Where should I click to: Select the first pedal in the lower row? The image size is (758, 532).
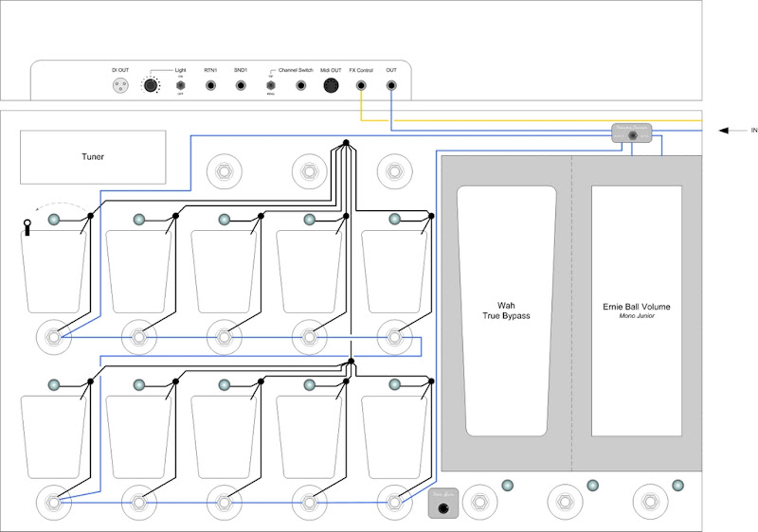[53, 437]
